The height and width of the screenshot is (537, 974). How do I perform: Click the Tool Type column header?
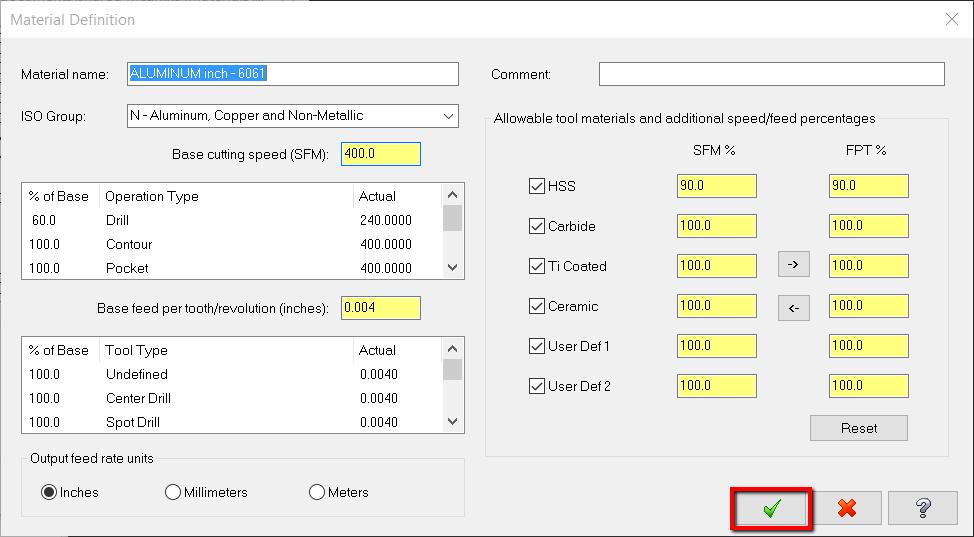[x=226, y=351]
